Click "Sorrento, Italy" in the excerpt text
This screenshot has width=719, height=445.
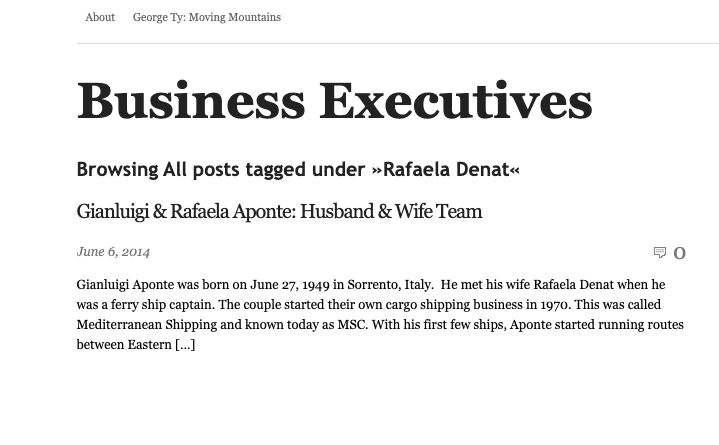point(390,285)
